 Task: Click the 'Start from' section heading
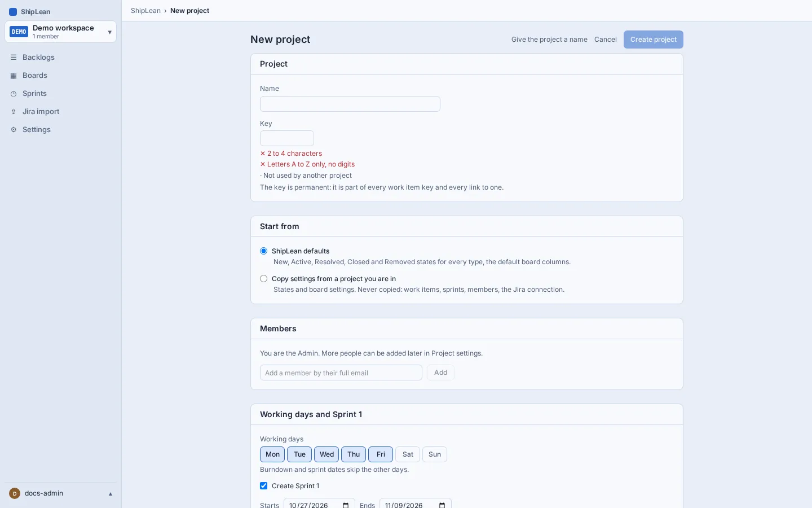coord(280,226)
